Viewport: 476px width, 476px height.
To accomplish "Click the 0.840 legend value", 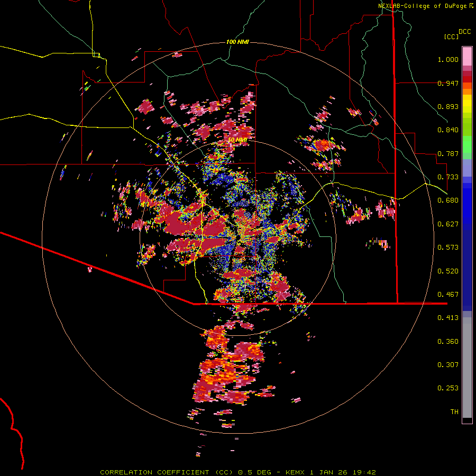I will [x=448, y=130].
